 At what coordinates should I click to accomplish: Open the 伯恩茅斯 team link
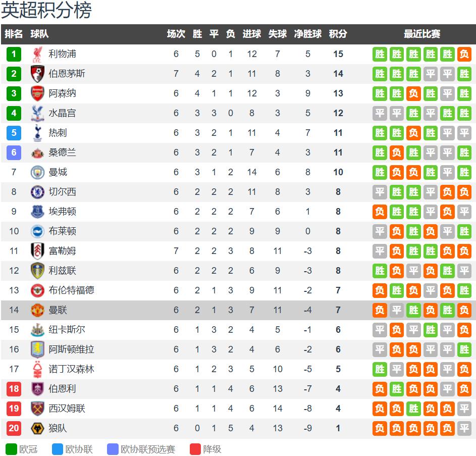coord(67,74)
